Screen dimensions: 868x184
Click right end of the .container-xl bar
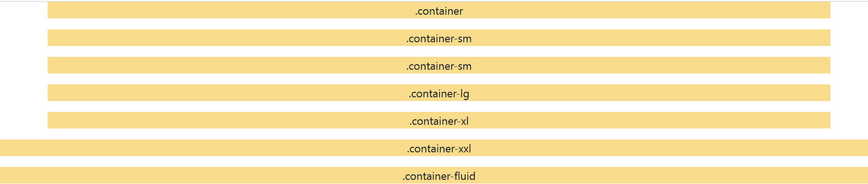[x=827, y=120]
